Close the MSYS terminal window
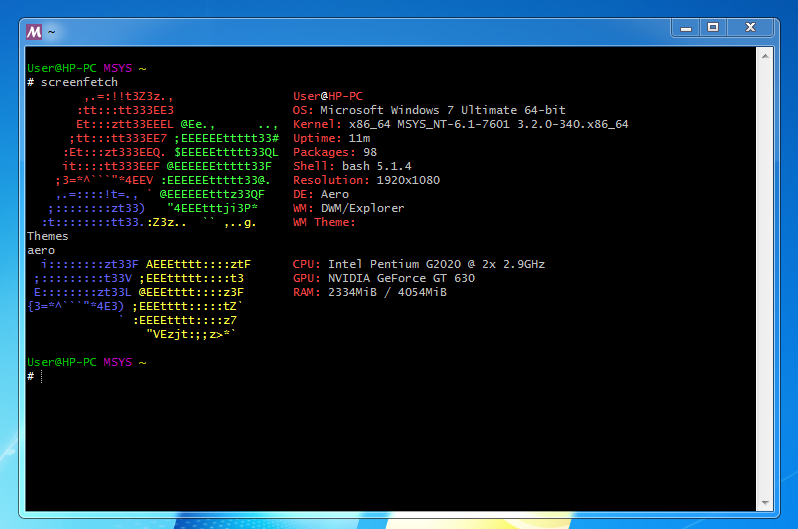 coord(750,27)
